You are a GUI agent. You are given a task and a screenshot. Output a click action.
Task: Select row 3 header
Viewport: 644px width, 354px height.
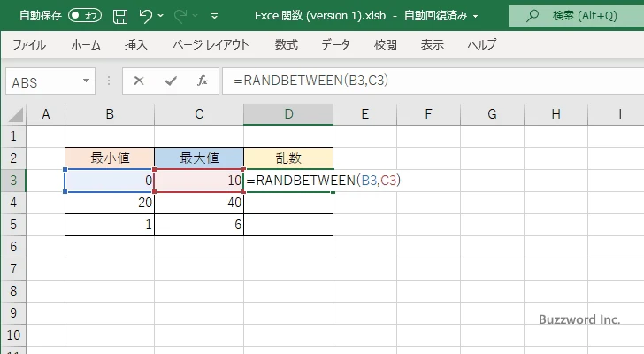point(13,181)
